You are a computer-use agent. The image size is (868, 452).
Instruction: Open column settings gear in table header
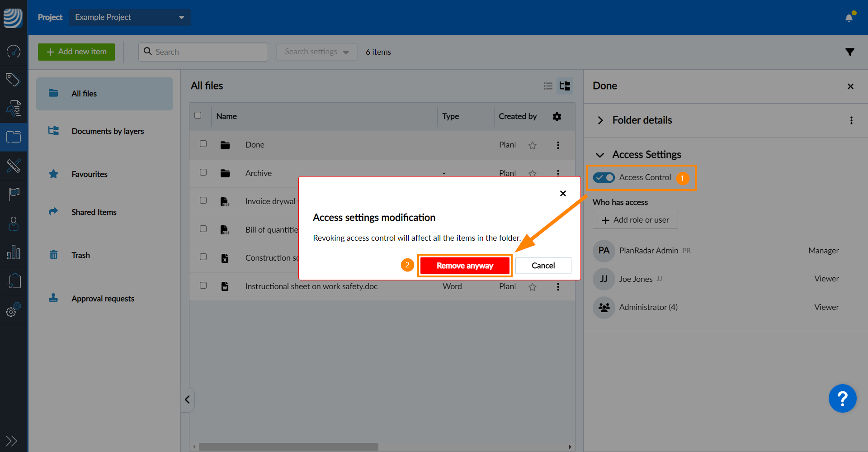[x=557, y=117]
